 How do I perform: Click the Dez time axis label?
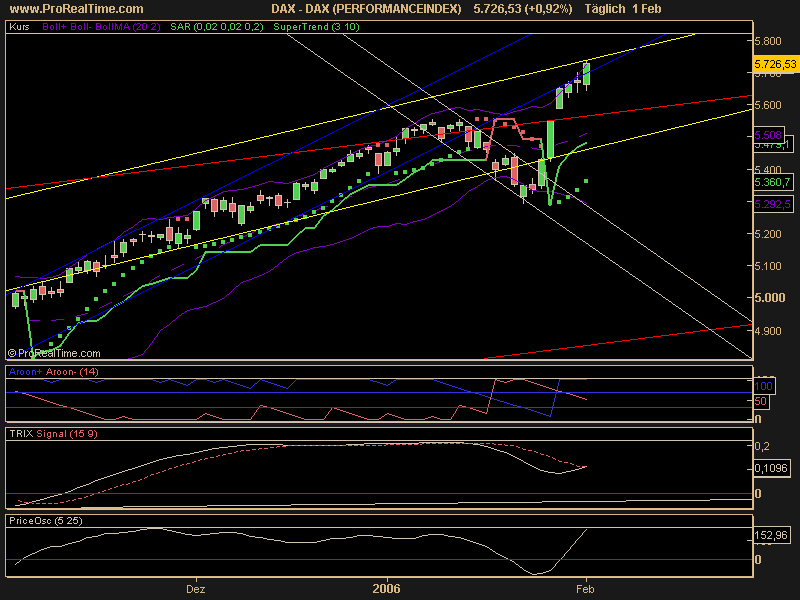click(196, 589)
